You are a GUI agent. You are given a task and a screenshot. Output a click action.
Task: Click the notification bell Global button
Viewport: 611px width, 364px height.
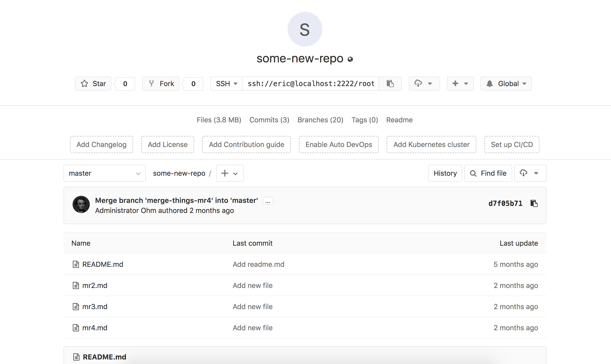506,84
